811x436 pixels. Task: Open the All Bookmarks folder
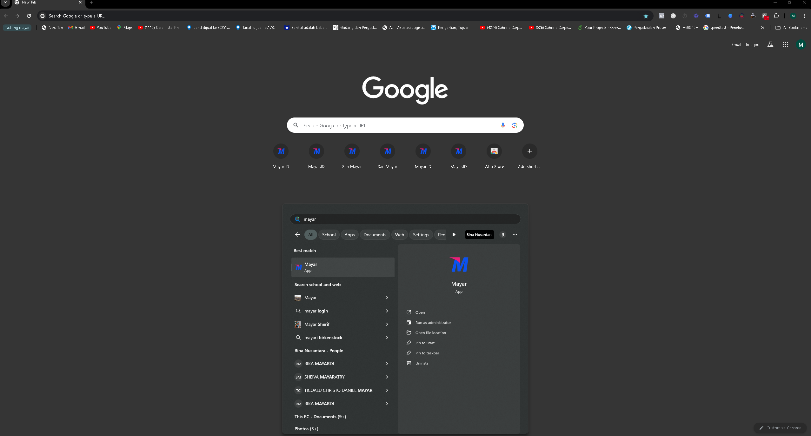pyautogui.click(x=789, y=27)
